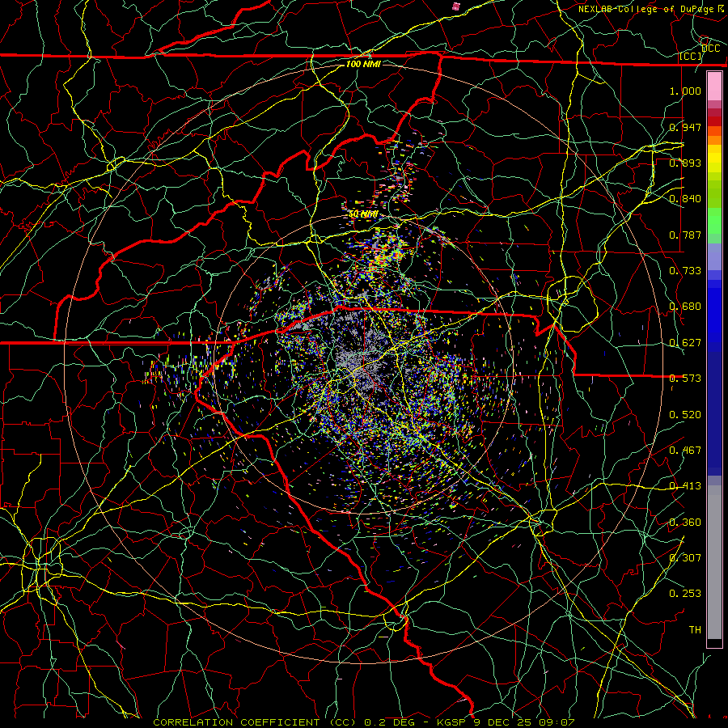The width and height of the screenshot is (728, 728).
Task: Pick the gray segment of color bar
Action: [714, 562]
